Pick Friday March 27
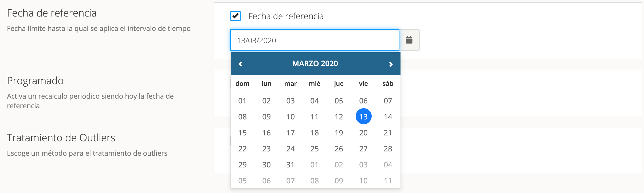 point(363,149)
